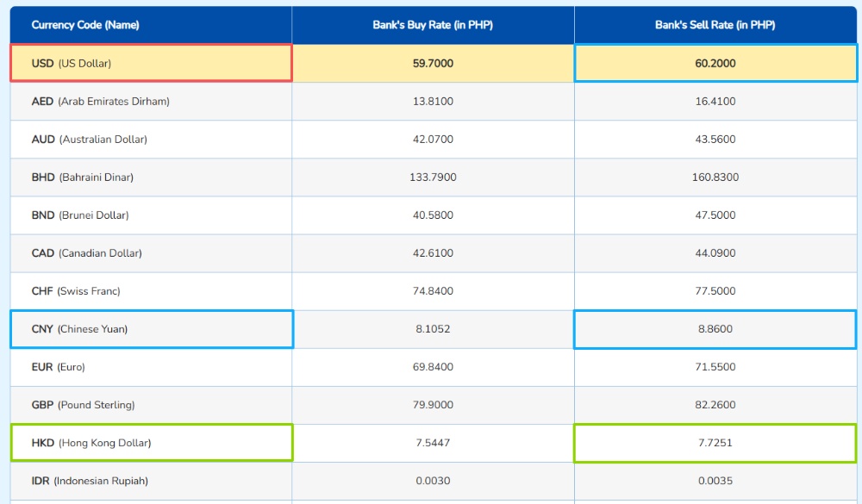The height and width of the screenshot is (504, 862).
Task: Select the BHD (Bahraini Dinar) cell
Action: pyautogui.click(x=83, y=177)
